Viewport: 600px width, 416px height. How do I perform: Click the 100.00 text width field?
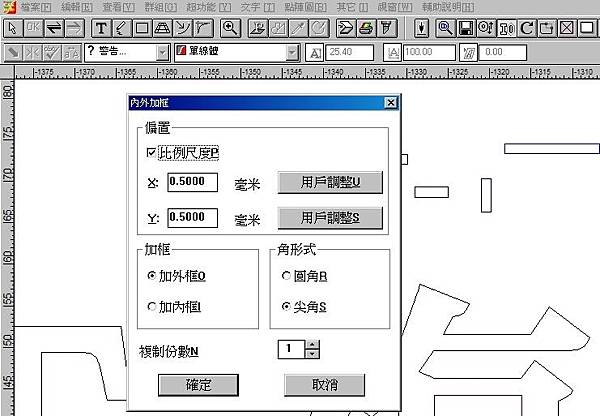429,52
